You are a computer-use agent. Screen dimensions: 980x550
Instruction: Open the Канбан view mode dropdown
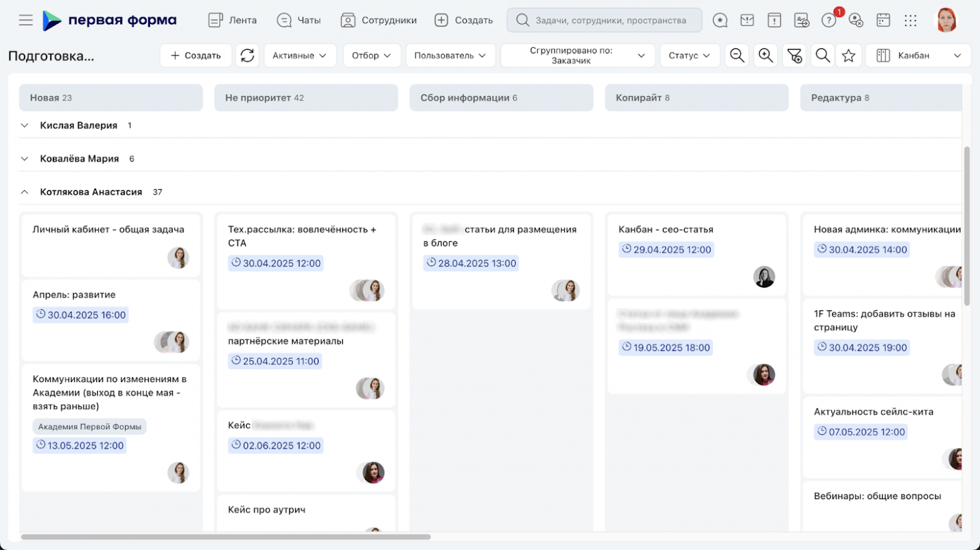[918, 55]
